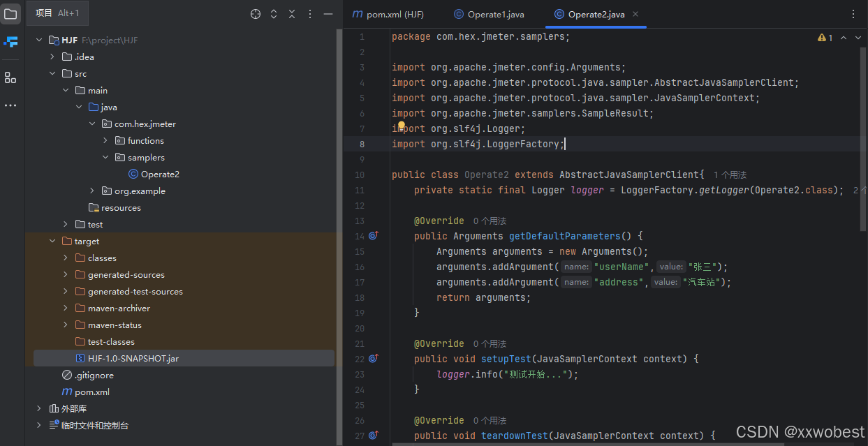Expand the .idea folder
This screenshot has height=446, width=868.
click(52, 57)
